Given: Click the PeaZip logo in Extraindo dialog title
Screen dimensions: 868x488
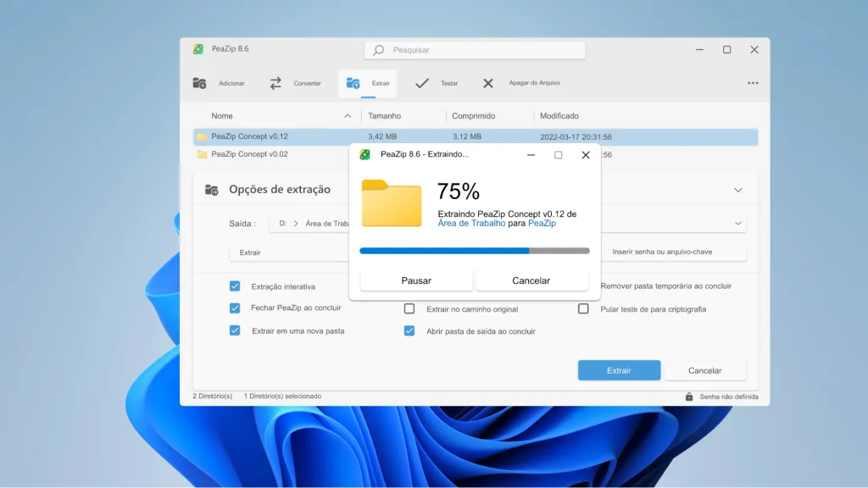Looking at the screenshot, I should tap(364, 154).
